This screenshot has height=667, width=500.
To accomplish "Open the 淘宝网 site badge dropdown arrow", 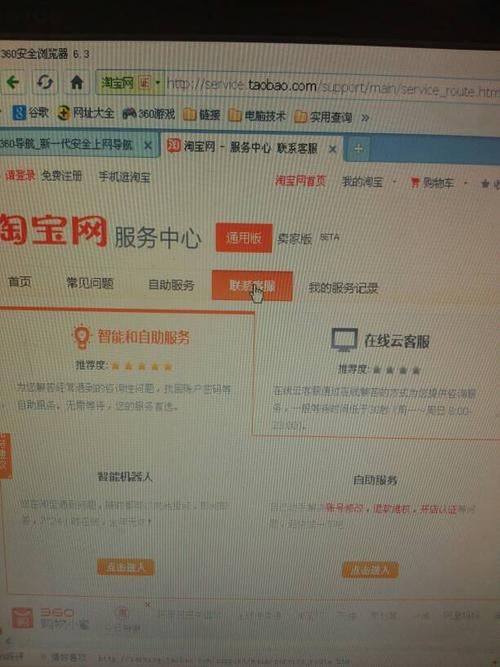I will tap(157, 82).
